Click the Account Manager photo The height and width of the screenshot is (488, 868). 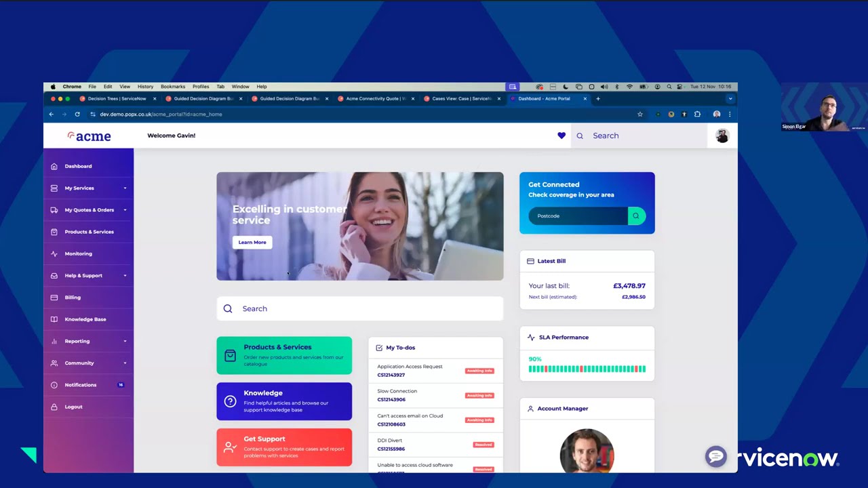(587, 451)
